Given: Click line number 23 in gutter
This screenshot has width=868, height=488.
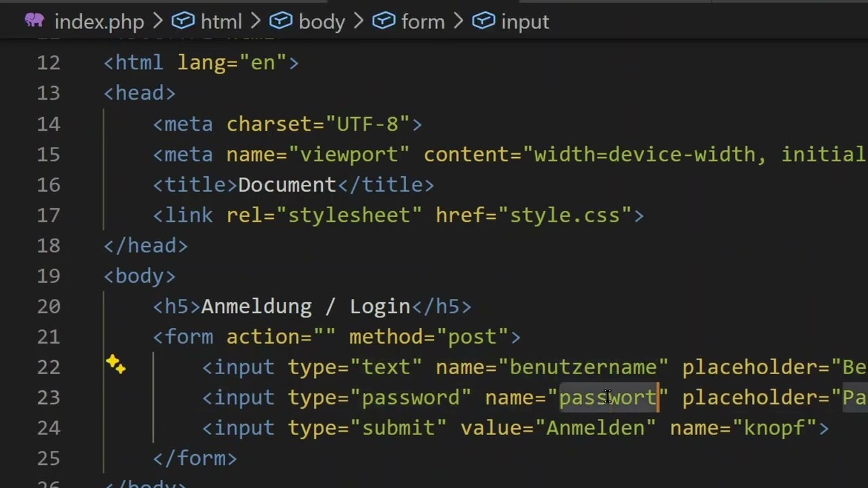Looking at the screenshot, I should point(48,398).
